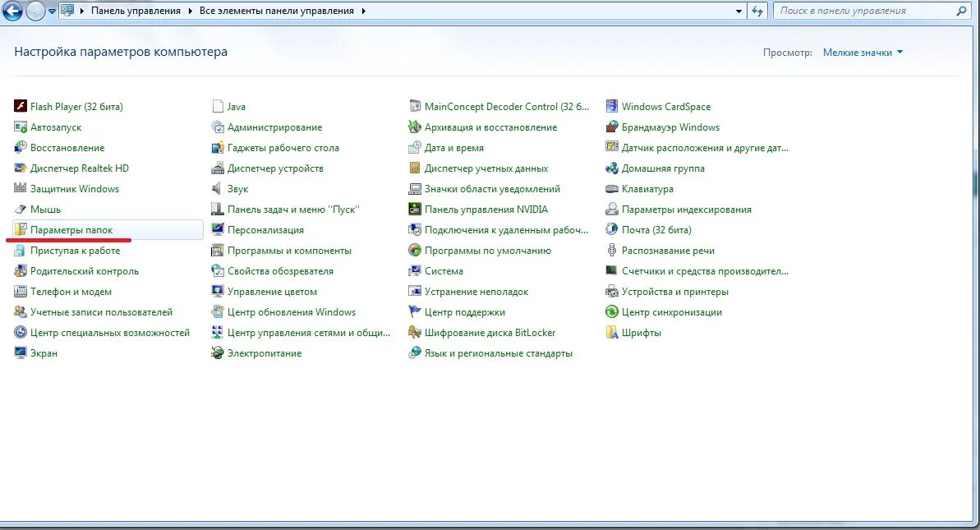This screenshot has width=980, height=530.
Task: Open Диспетчер устройств
Action: click(276, 168)
